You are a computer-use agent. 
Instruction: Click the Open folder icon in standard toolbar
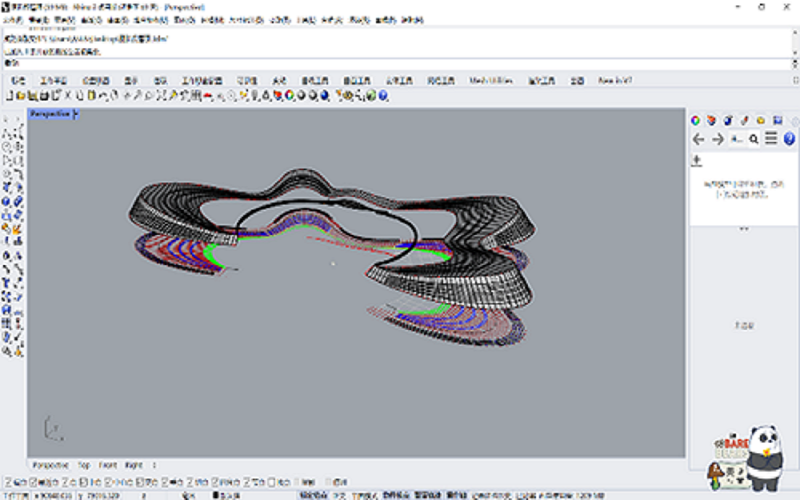20,95
